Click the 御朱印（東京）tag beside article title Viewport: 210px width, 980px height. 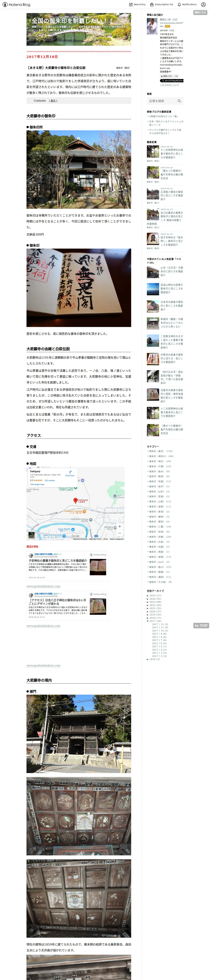[x=123, y=68]
